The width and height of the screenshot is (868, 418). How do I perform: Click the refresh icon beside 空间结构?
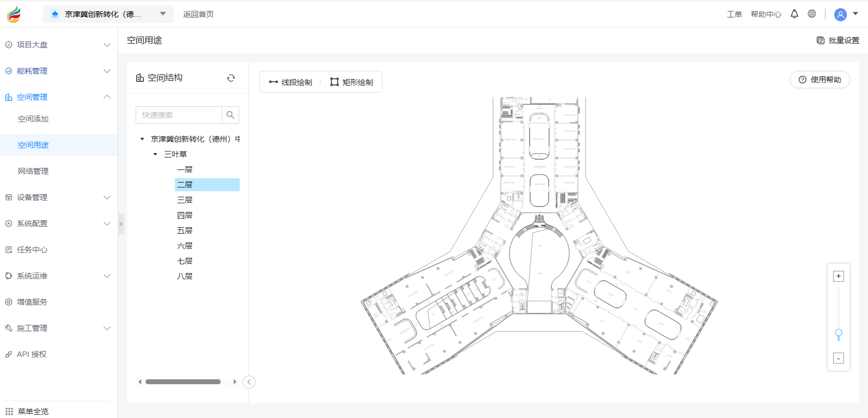pyautogui.click(x=231, y=78)
